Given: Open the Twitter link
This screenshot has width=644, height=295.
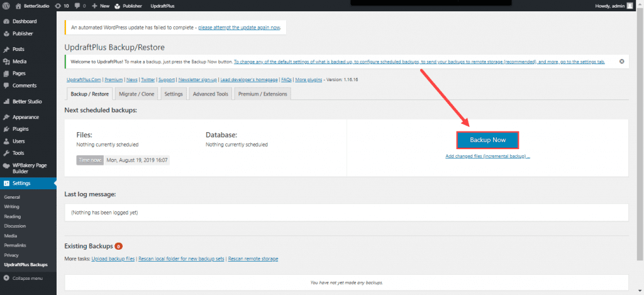Looking at the screenshot, I should click(148, 80).
